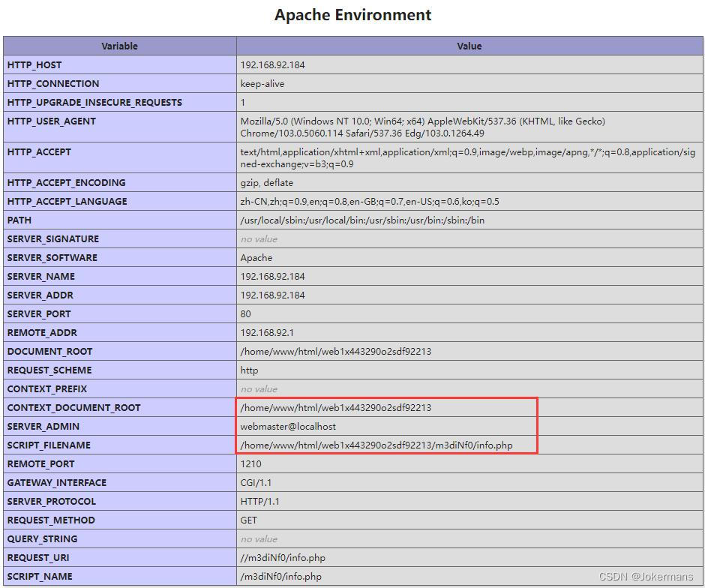705x588 pixels.
Task: Click the Apache Environment heading
Action: click(x=353, y=15)
